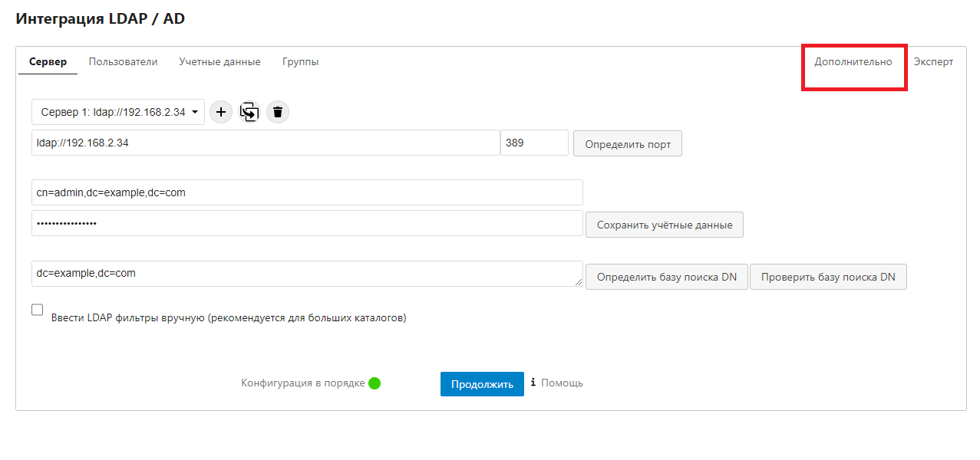Click the green configuration status indicator
This screenshot has height=460, width=980.
(x=375, y=383)
